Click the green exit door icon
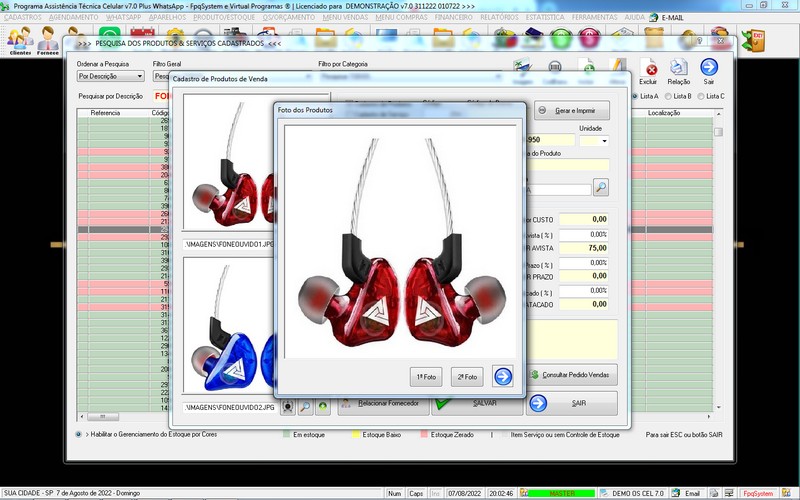 click(754, 40)
